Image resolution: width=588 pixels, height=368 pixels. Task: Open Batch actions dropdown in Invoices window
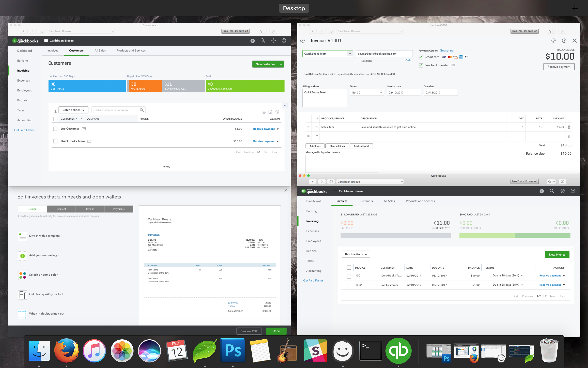pyautogui.click(x=356, y=254)
